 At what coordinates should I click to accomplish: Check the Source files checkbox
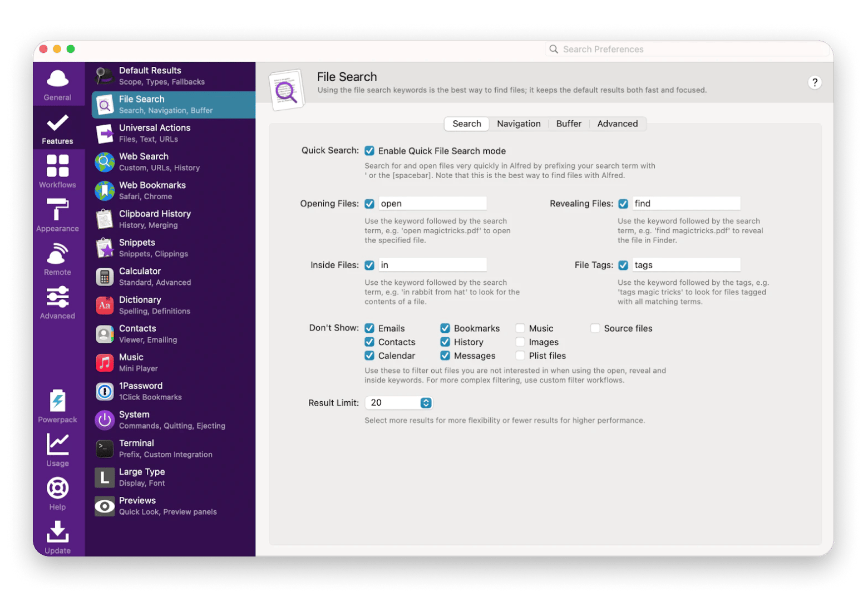595,328
